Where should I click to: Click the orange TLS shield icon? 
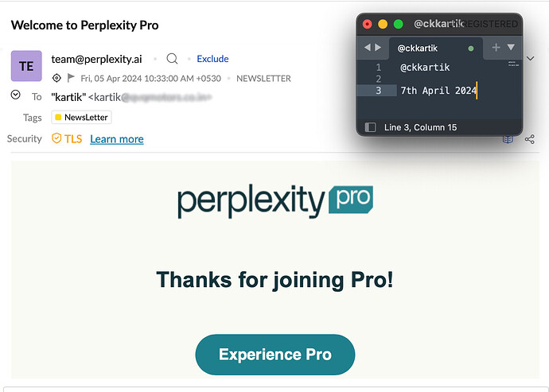coord(56,138)
